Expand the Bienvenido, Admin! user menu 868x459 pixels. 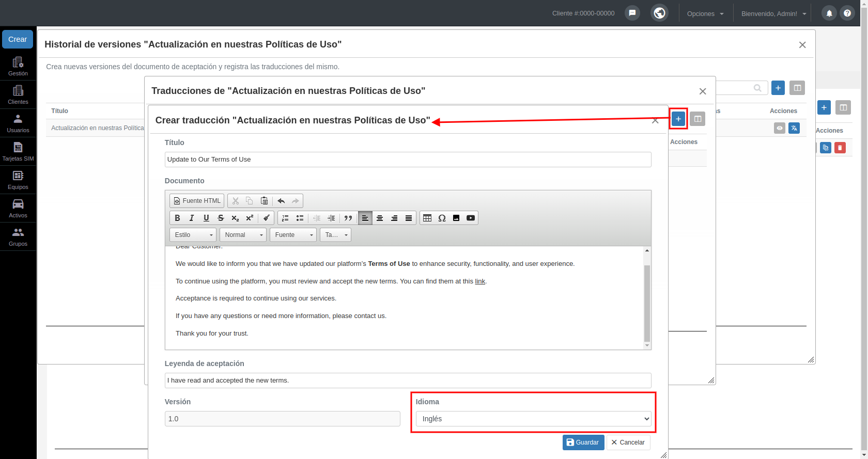coord(773,13)
